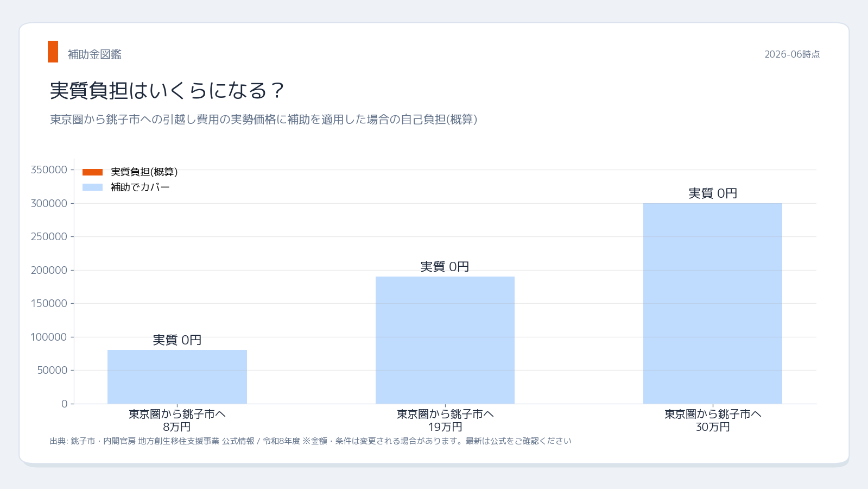
Task: Click the 実質 0円 label above the 19万円 bar
Action: pyautogui.click(x=445, y=267)
